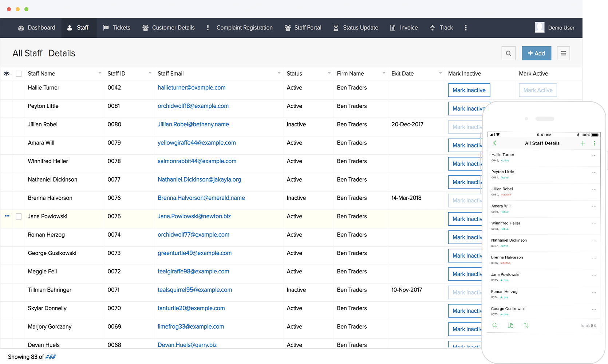Check the Jana Powlowski row checkbox

[19, 216]
